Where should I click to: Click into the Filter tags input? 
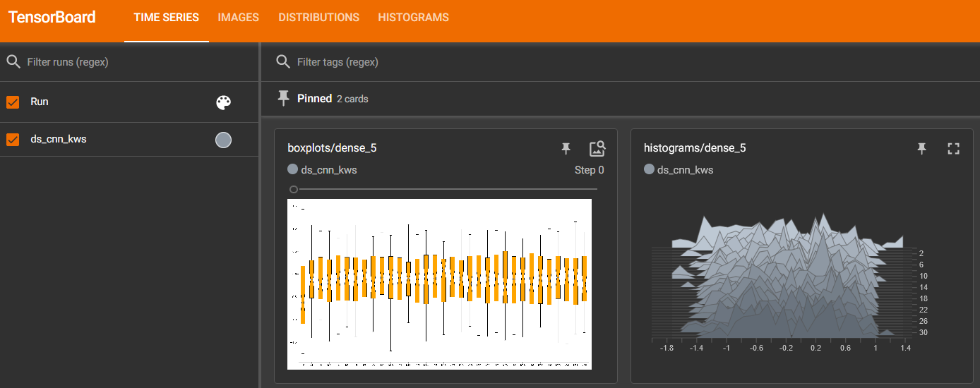tap(621, 62)
